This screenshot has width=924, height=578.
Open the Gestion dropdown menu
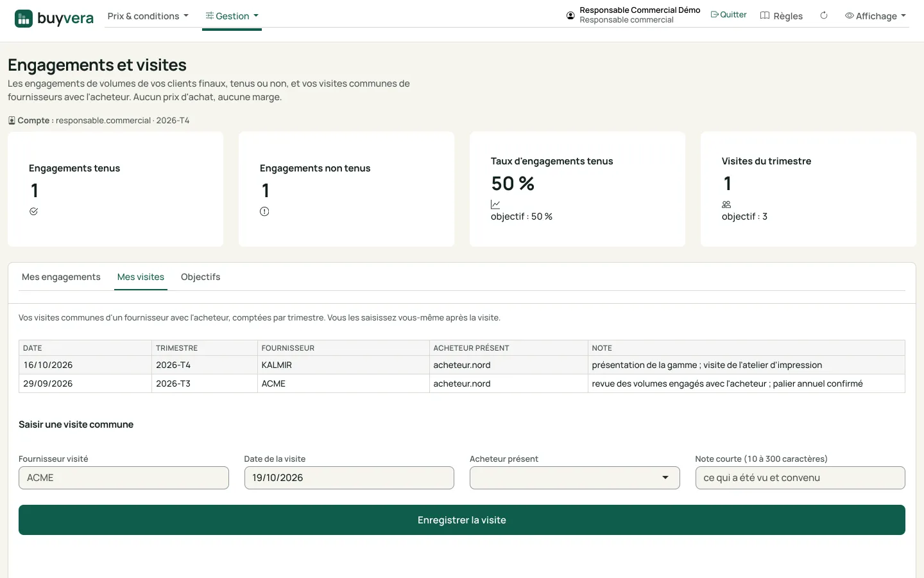(232, 16)
